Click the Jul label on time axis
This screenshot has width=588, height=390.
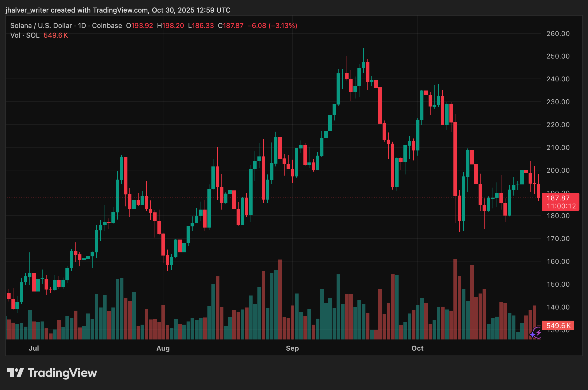coord(34,348)
